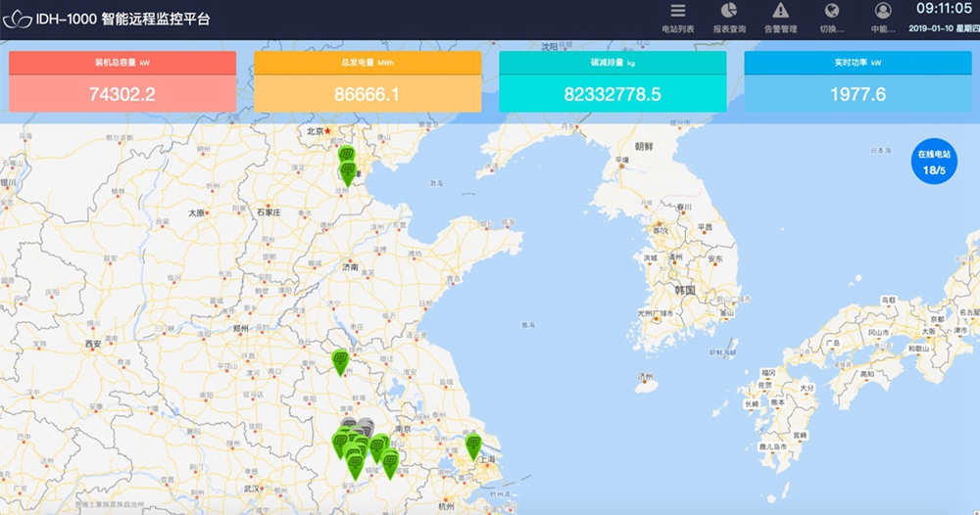Select the 总发电量 card showing 86666.1

point(367,82)
